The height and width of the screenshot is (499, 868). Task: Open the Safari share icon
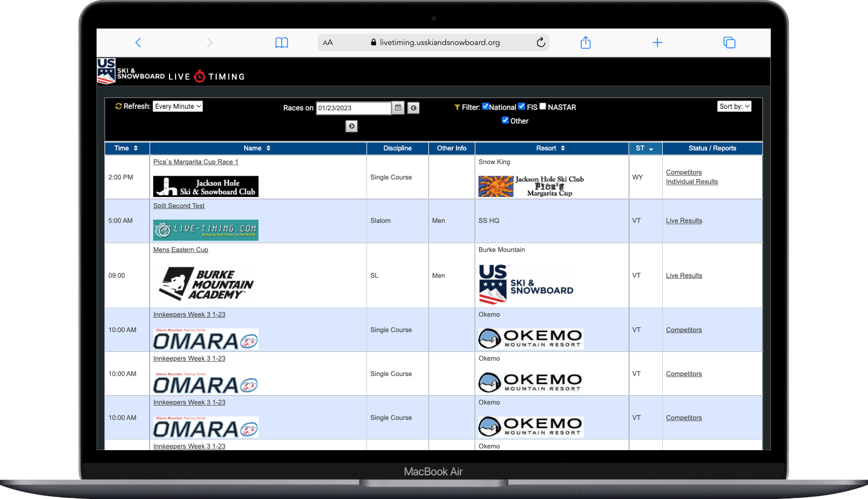(585, 43)
